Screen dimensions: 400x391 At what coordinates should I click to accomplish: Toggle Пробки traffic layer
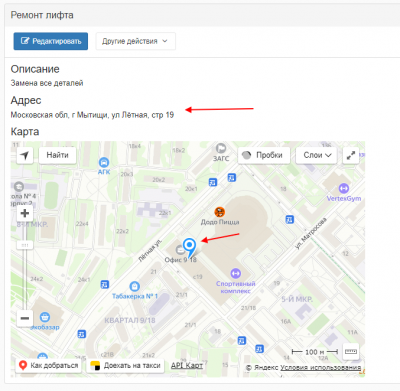[x=264, y=155]
